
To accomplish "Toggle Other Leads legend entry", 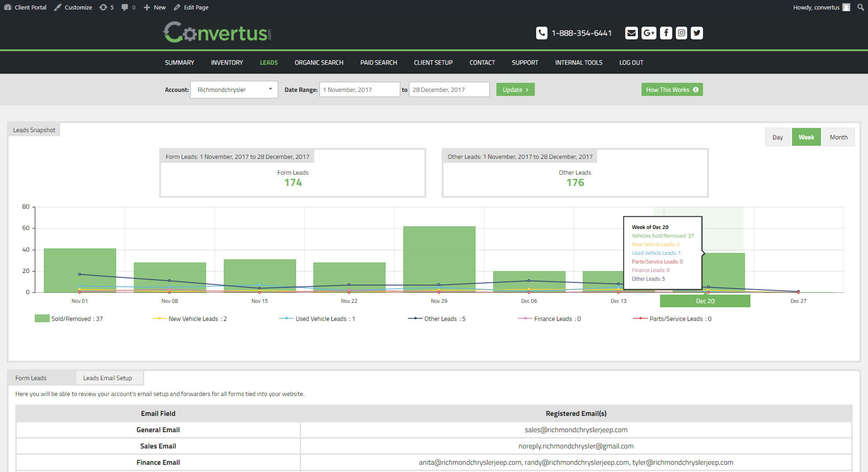I will (437, 319).
